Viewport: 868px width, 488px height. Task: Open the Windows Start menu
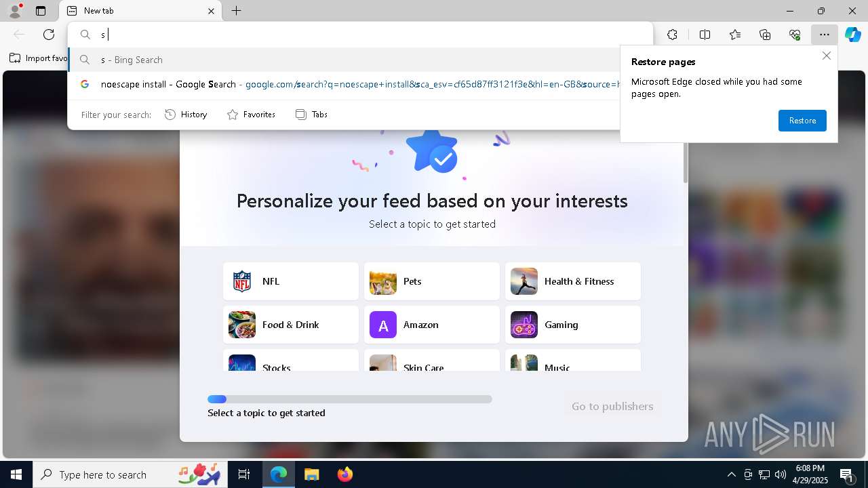pos(16,474)
